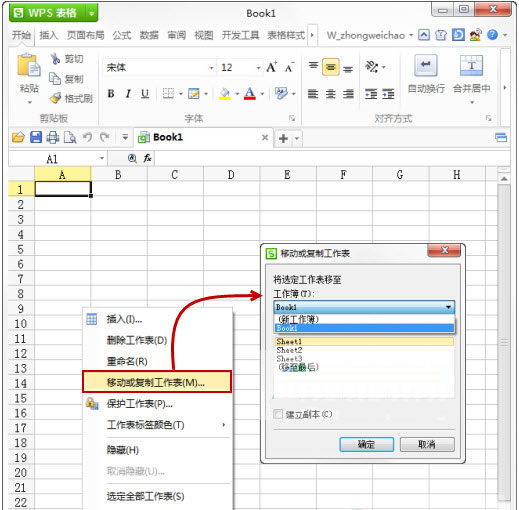The height and width of the screenshot is (510, 519).
Task: Click the Format Painter brush icon
Action: tap(55, 98)
